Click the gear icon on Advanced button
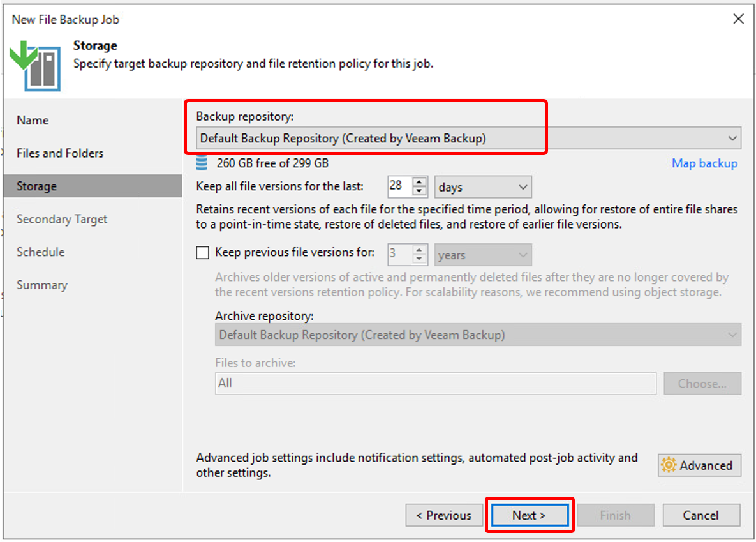This screenshot has height=542, width=756. [x=669, y=465]
